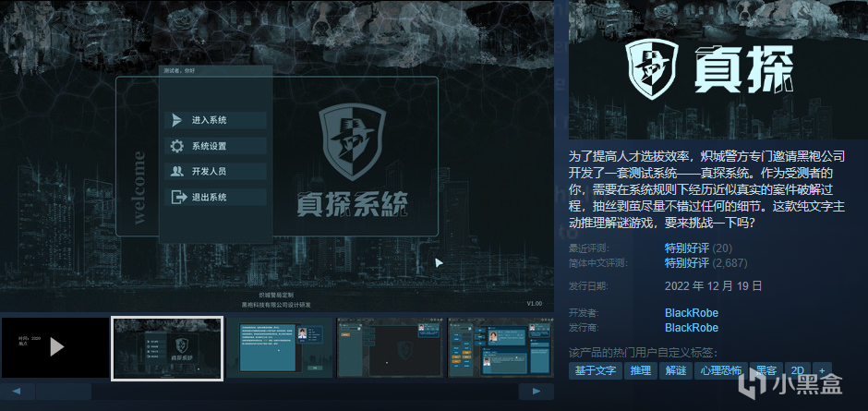Click the thumbnail strip scrollbar handle
The height and width of the screenshot is (411, 868).
point(64,392)
